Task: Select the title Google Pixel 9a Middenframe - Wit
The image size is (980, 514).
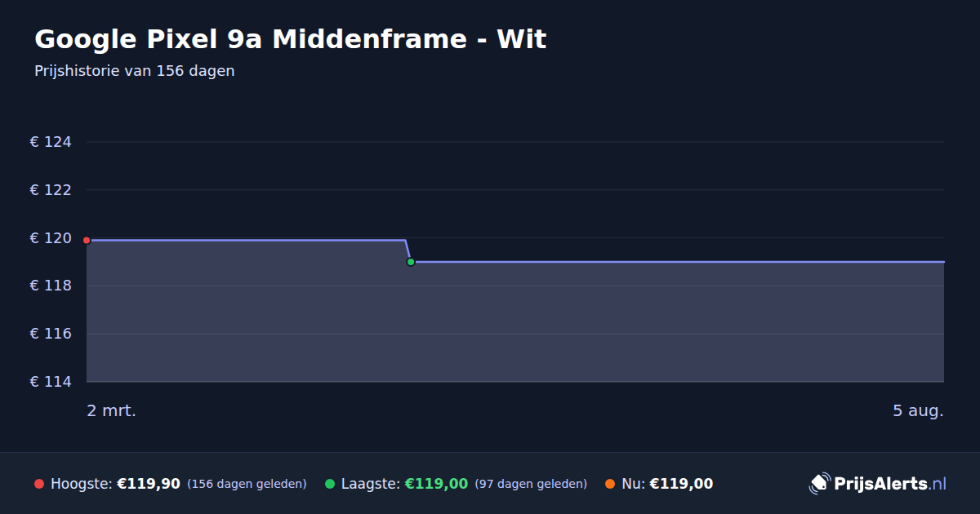Action: (290, 39)
